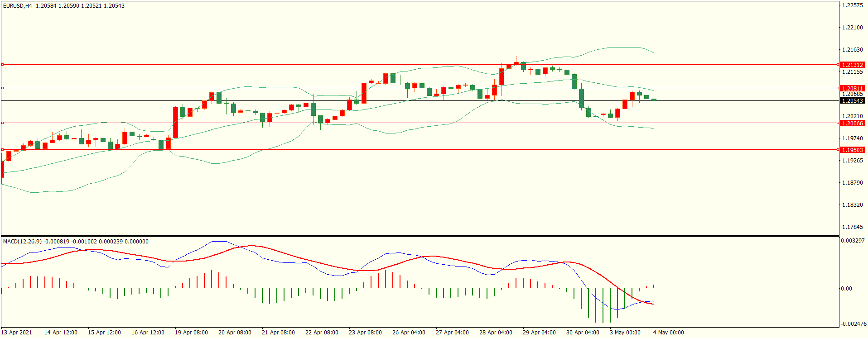Click the 1.22575 top price scale value
The height and width of the screenshot is (338, 868).
[x=852, y=5]
